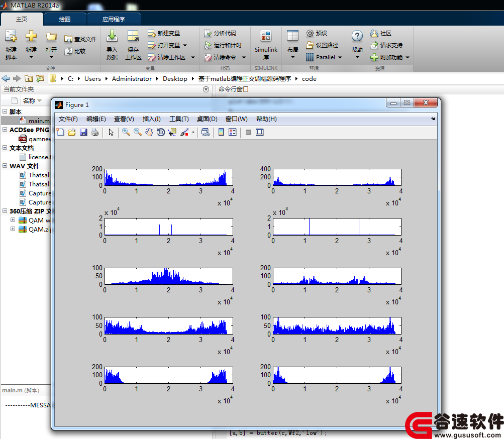Screen dimensions: 504x439
Task: Click Run and Time (运行和计时)
Action: 223,45
